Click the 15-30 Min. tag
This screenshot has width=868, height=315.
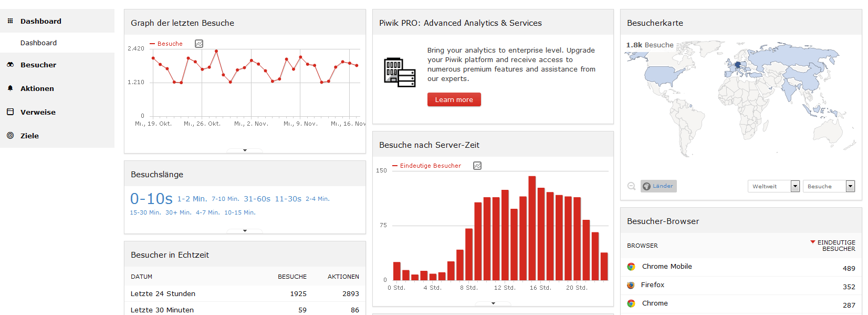[x=145, y=212]
